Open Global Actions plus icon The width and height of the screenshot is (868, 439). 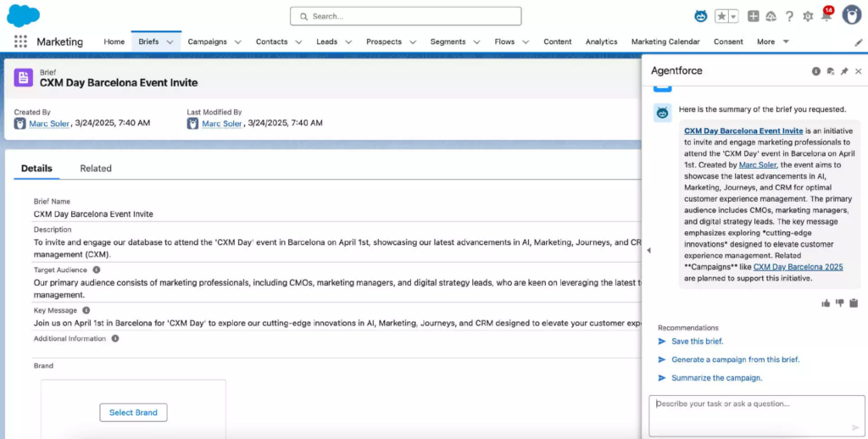pos(753,16)
